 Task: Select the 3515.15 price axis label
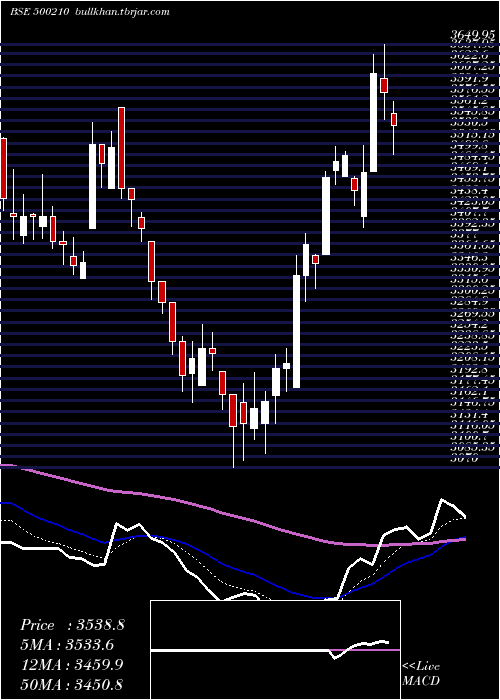coord(472,134)
